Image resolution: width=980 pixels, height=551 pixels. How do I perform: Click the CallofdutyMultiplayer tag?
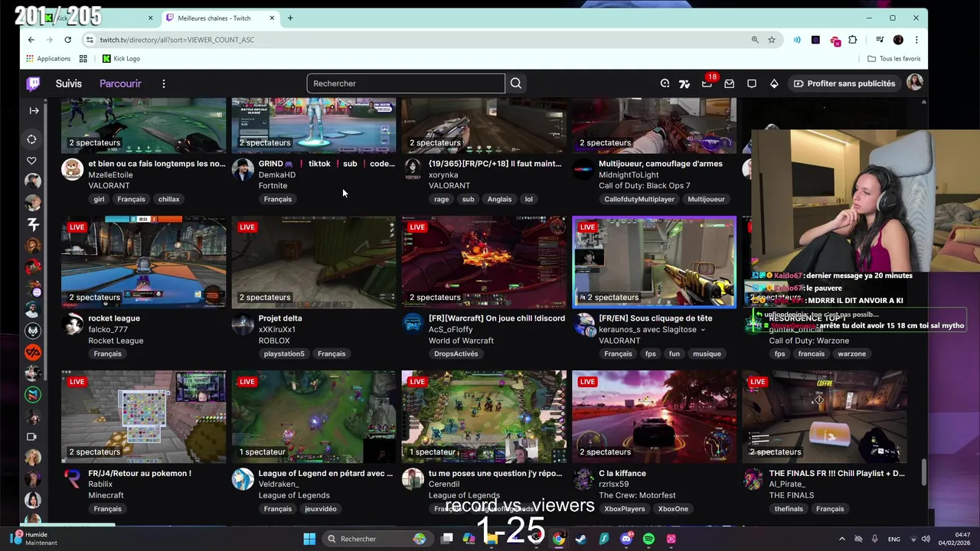coord(639,199)
